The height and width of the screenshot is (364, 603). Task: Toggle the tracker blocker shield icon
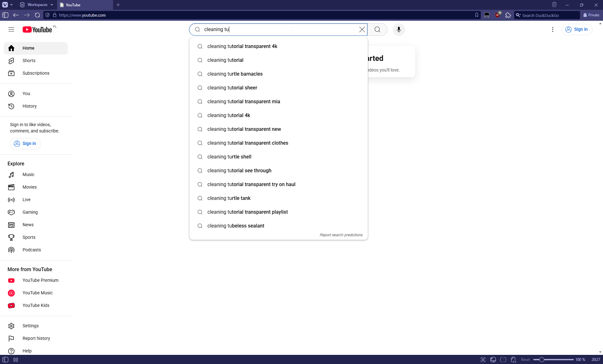pos(47,15)
